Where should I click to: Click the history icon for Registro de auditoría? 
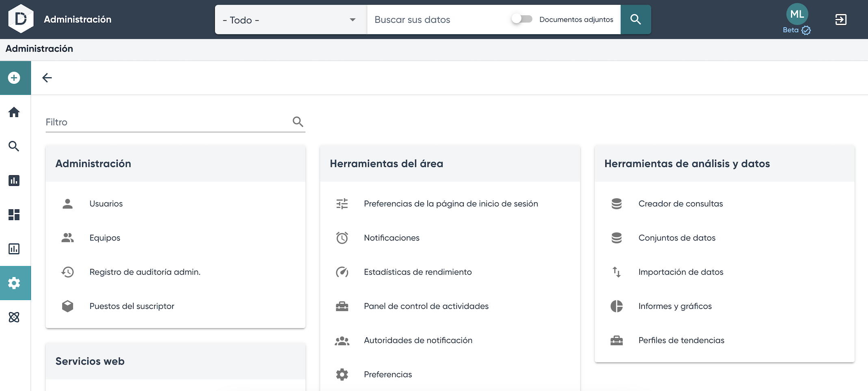pos(68,272)
